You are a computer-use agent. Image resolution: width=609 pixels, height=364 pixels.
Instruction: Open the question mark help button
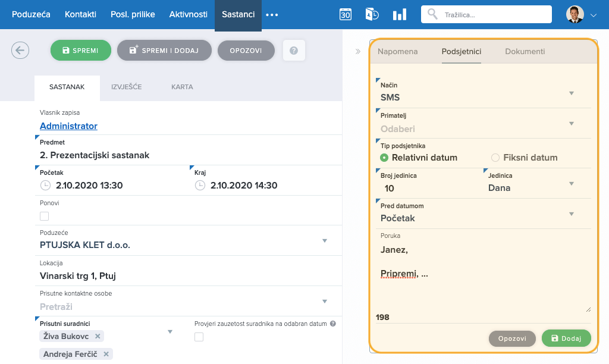pos(294,50)
